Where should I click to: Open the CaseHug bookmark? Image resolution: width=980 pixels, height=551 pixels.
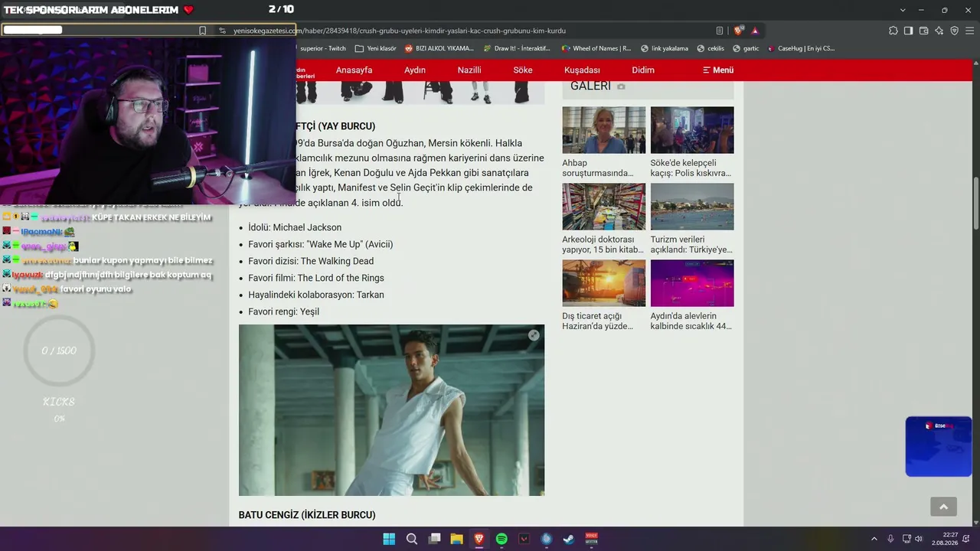coord(801,48)
